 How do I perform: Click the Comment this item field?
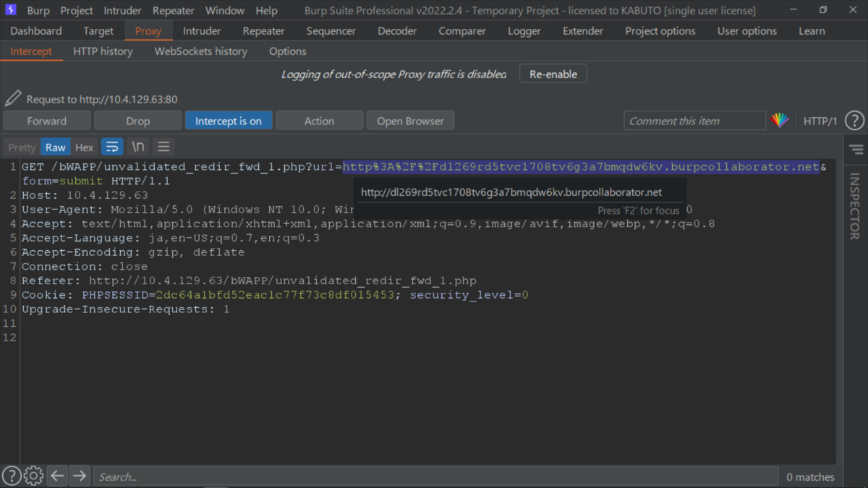click(x=694, y=121)
